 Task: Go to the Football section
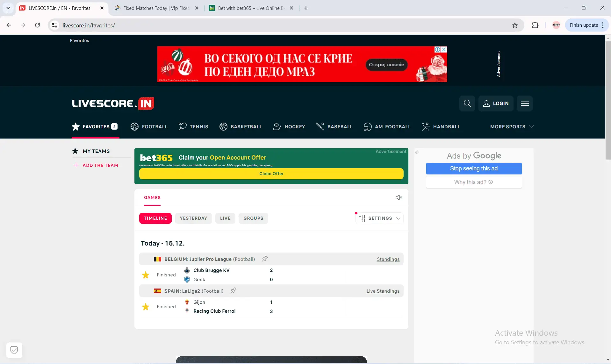(149, 126)
